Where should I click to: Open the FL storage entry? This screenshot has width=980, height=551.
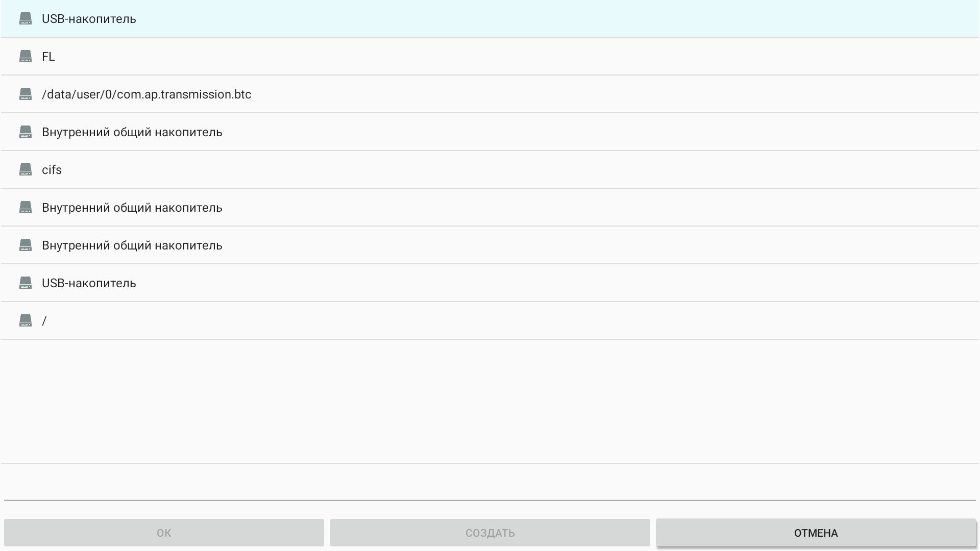48,57
